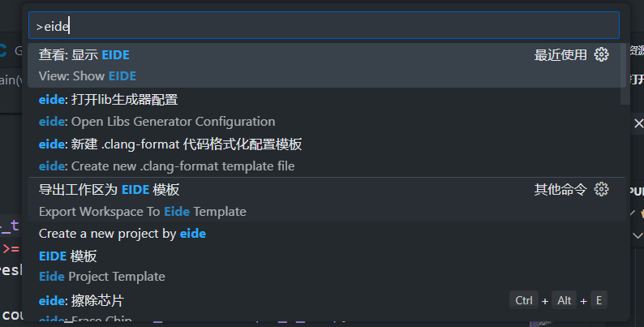
Task: Click the E key badge in shortcut
Action: click(x=599, y=300)
